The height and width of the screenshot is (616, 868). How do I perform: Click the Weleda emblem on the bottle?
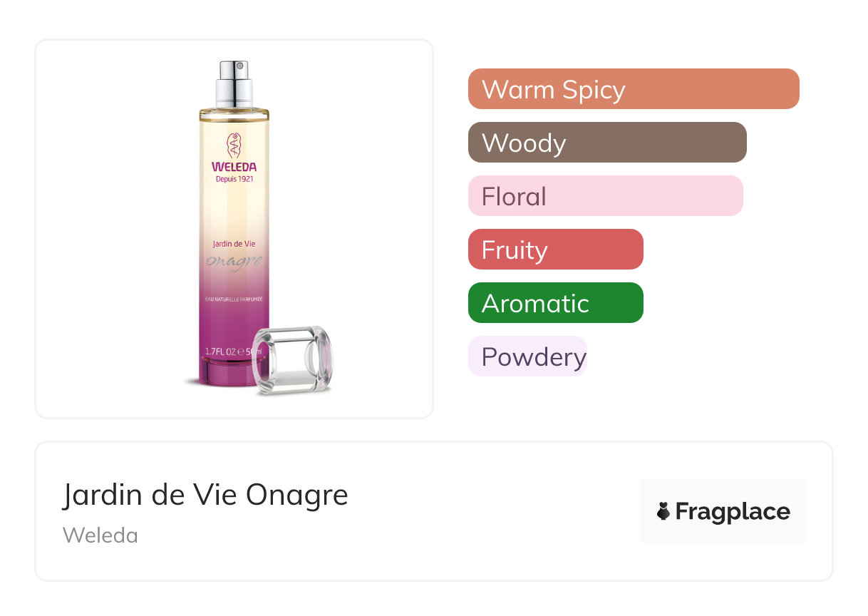[x=234, y=145]
